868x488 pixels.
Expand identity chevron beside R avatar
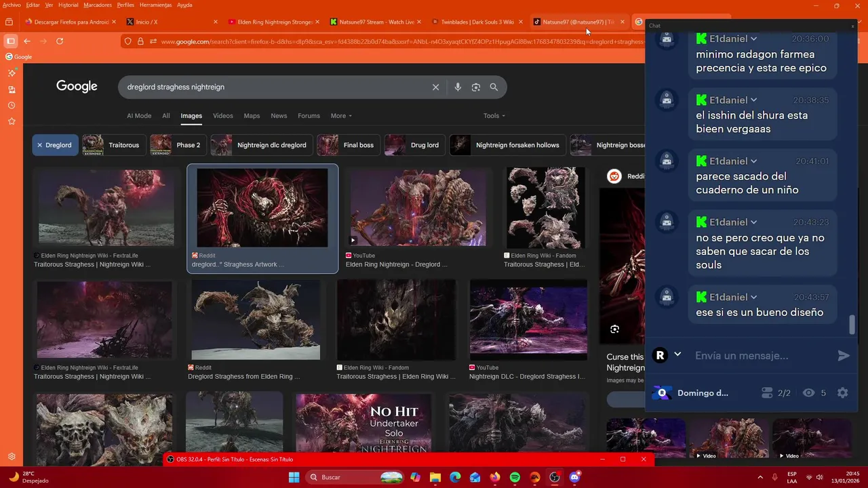(677, 354)
